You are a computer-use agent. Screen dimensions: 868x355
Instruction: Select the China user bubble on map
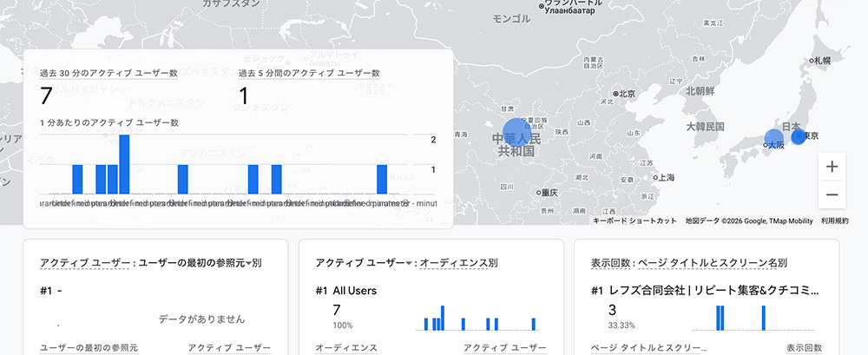tap(517, 132)
